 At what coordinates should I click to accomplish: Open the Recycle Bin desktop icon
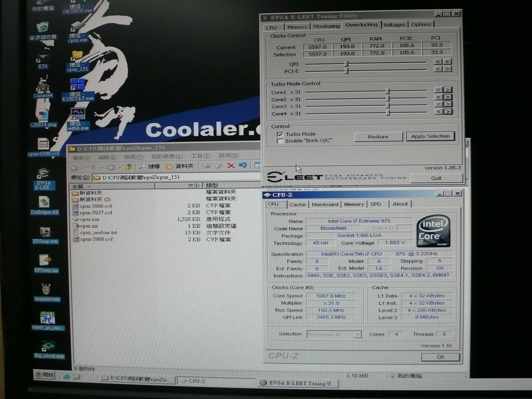tap(43, 27)
